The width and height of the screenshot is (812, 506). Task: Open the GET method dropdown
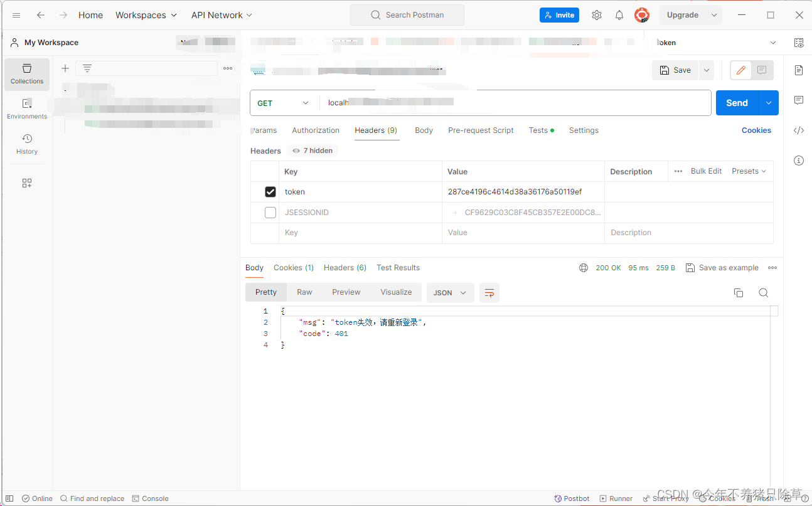[284, 103]
